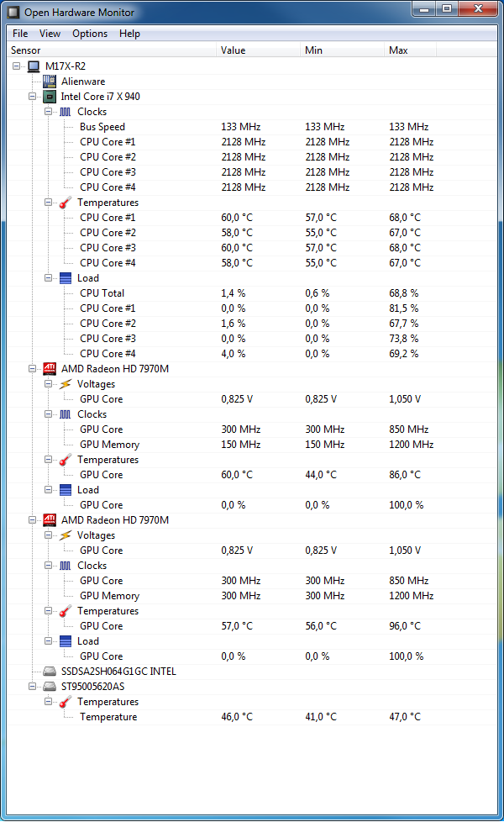Click the Clocks waveform icon of the second Radeon
The height and width of the screenshot is (822, 504).
(65, 566)
